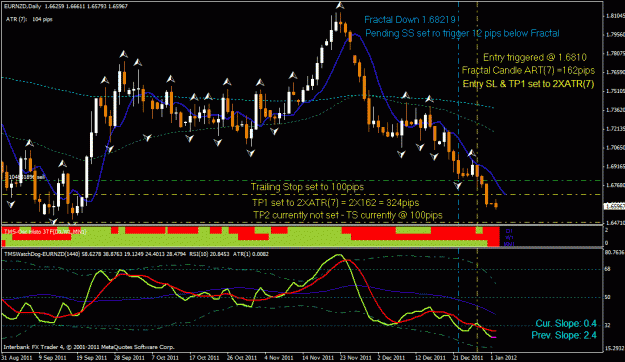This screenshot has width=625, height=362.
Task: Click the 'ATR(1) 0.0082' value
Action: (x=251, y=254)
